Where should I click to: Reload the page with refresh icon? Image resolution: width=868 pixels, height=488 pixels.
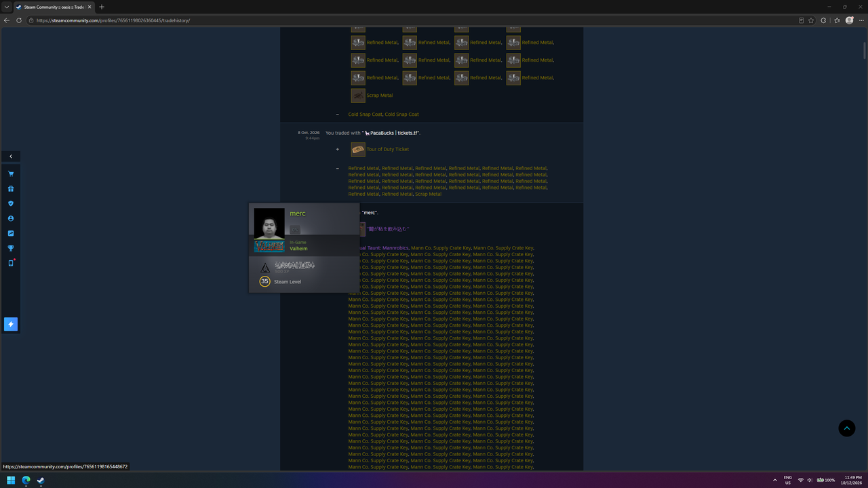(x=19, y=20)
